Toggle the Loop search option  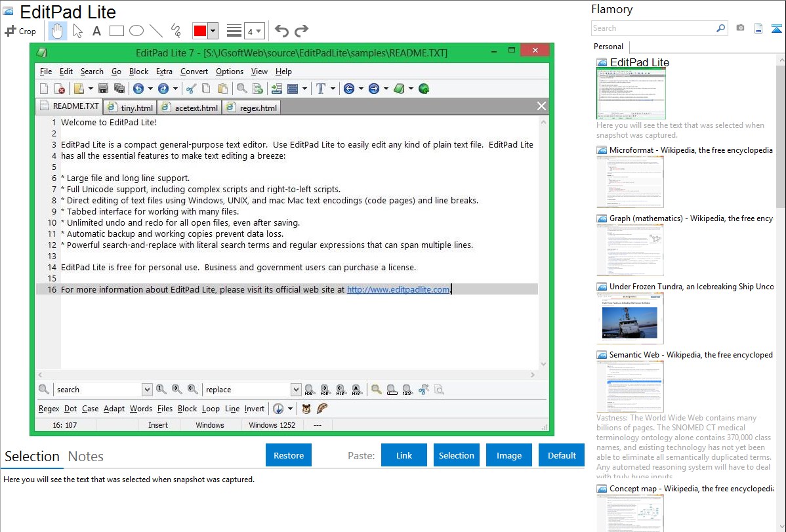[211, 409]
